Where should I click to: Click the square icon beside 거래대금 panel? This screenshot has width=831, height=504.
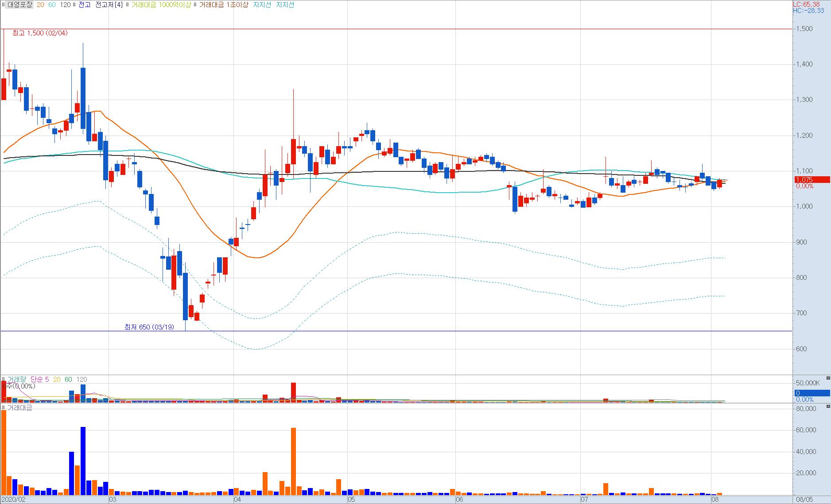tap(4, 408)
